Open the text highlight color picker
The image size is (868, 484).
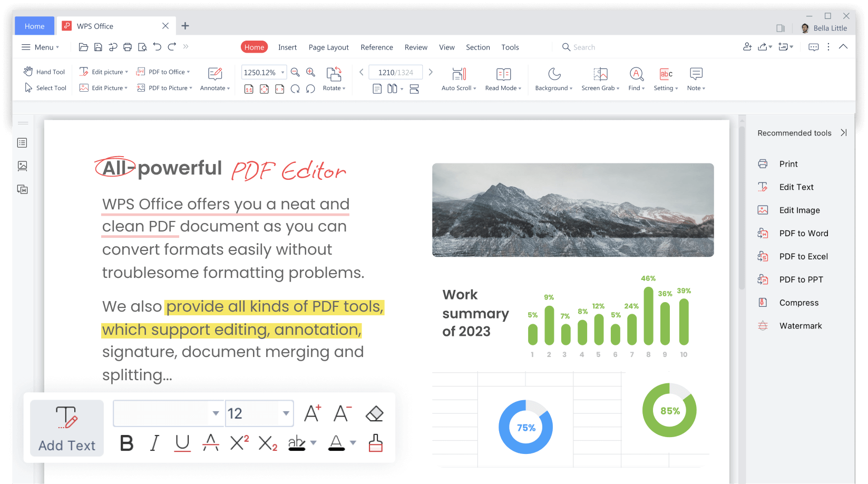(x=313, y=443)
